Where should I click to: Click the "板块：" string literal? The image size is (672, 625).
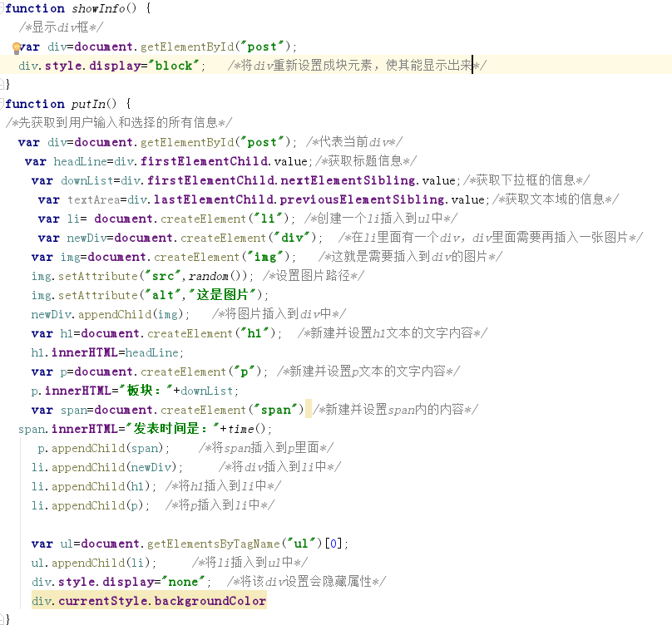coord(146,391)
